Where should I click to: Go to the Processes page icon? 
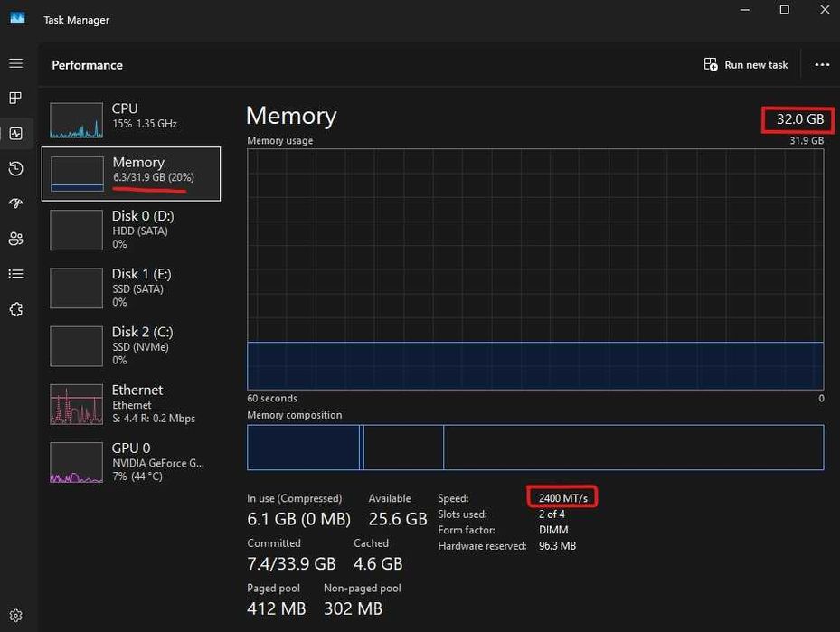[16, 98]
